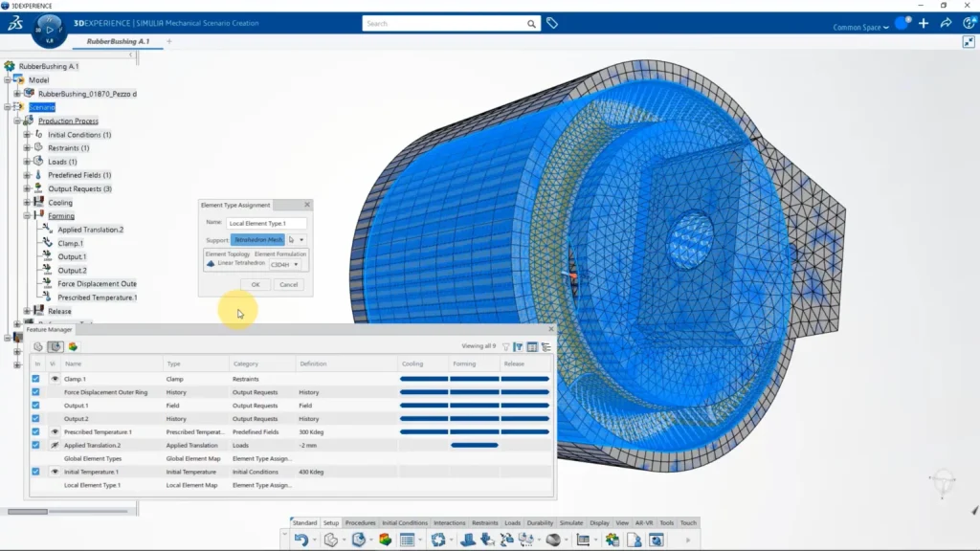
Task: Click the compass play button
Action: 50,30
